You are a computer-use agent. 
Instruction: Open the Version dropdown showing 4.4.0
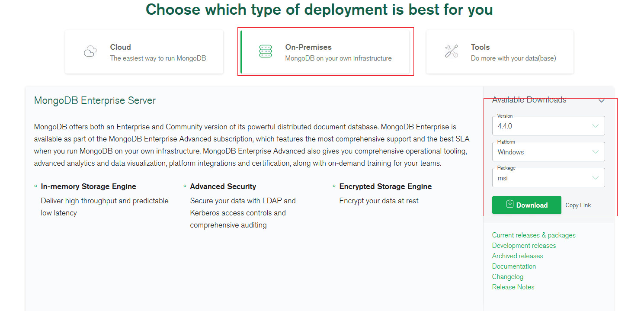(x=548, y=126)
